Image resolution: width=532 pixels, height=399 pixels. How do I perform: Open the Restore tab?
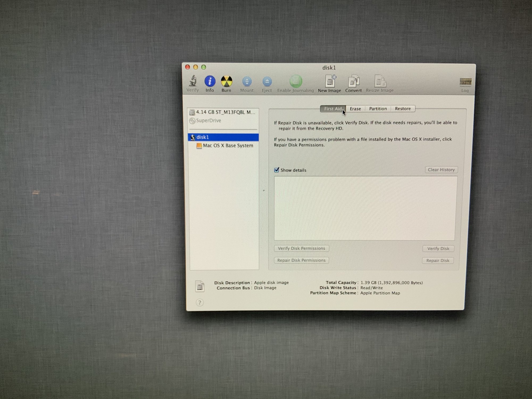tap(402, 109)
